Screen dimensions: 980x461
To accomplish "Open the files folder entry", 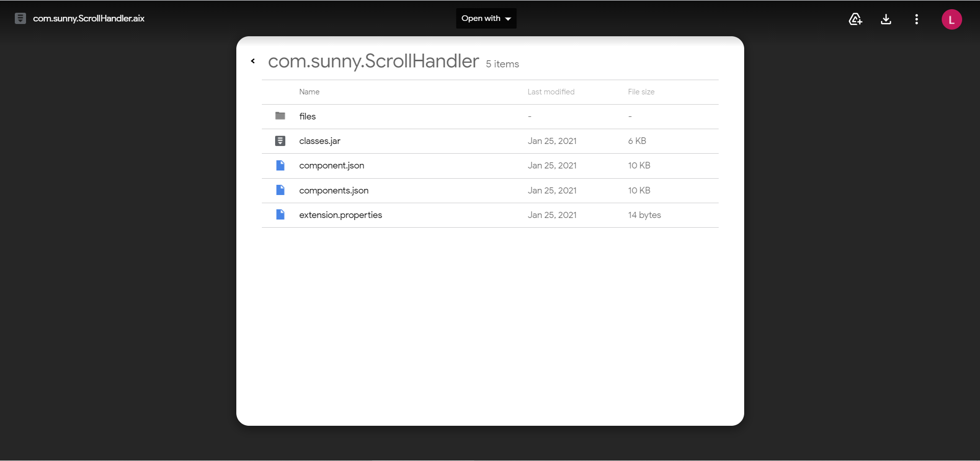I will 307,116.
